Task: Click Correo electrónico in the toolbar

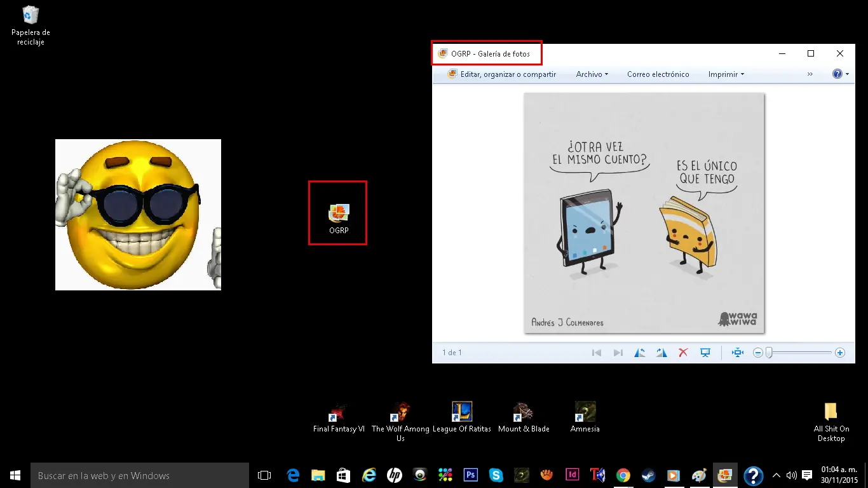Action: 658,74
